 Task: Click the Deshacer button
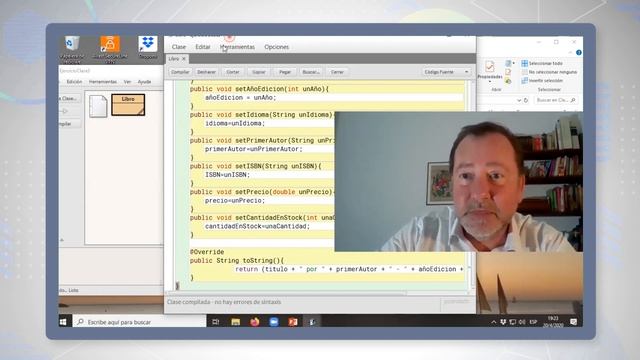(206, 72)
